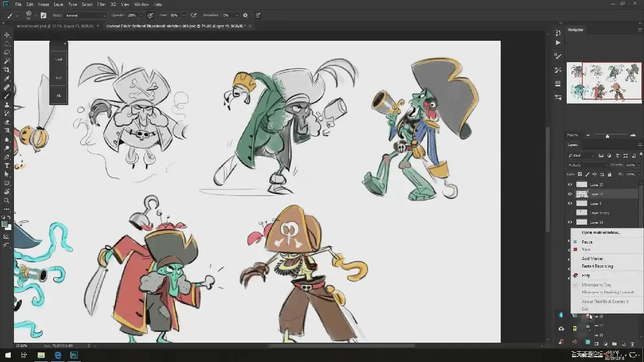This screenshot has height=362, width=644.
Task: Hide Layer 14 visibility eye
Action: (570, 222)
